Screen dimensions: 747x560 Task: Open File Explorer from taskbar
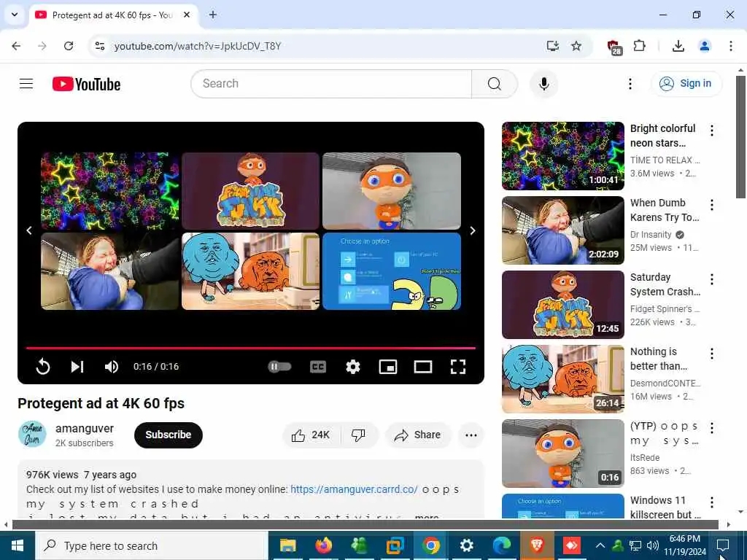point(287,545)
